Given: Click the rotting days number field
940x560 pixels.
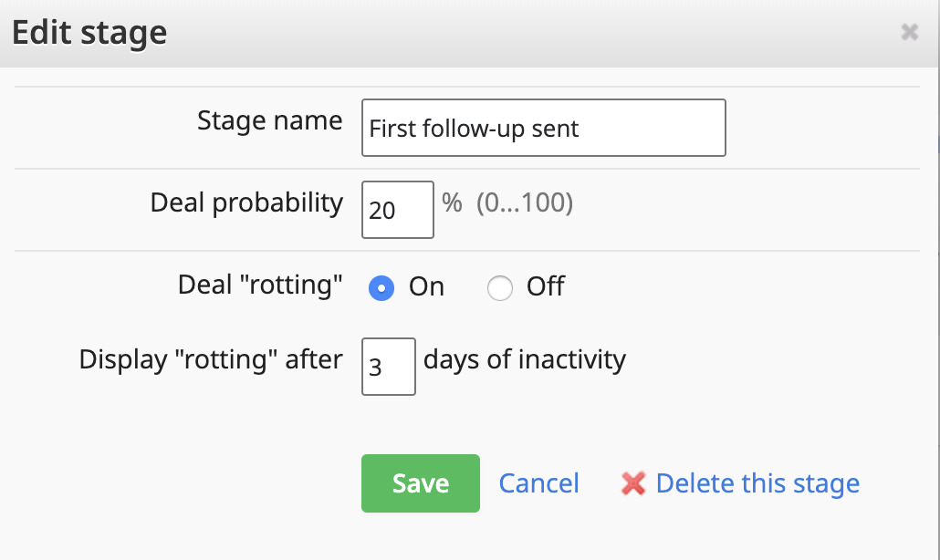Looking at the screenshot, I should [x=389, y=367].
